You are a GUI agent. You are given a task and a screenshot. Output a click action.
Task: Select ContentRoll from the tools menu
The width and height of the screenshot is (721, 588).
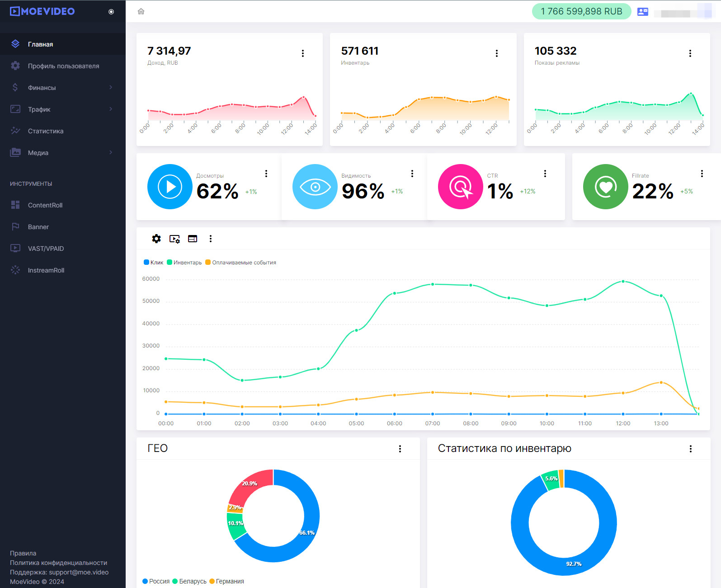tap(45, 205)
